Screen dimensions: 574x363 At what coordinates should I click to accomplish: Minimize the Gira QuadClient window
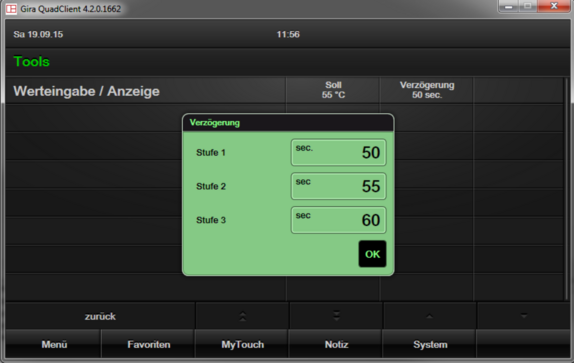click(508, 6)
